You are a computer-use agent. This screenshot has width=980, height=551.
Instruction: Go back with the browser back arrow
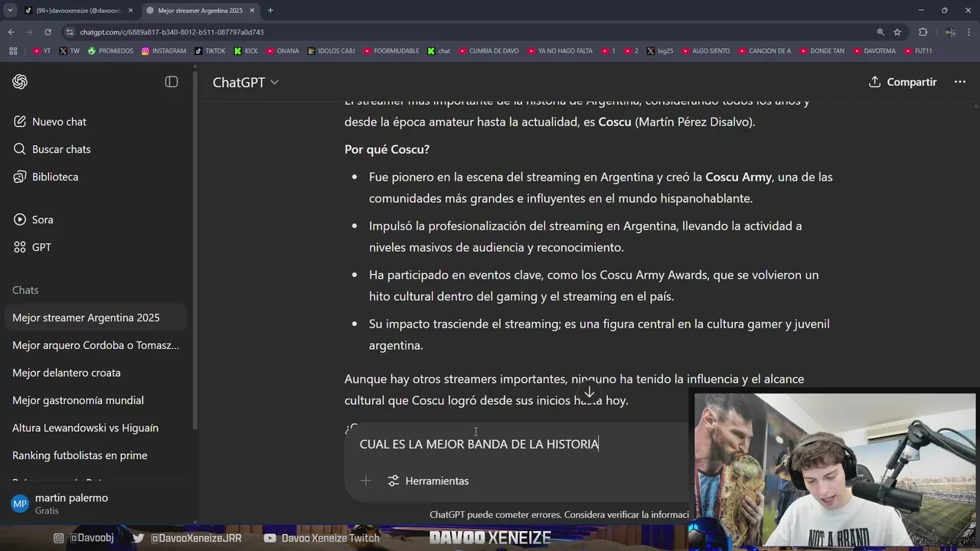(11, 32)
